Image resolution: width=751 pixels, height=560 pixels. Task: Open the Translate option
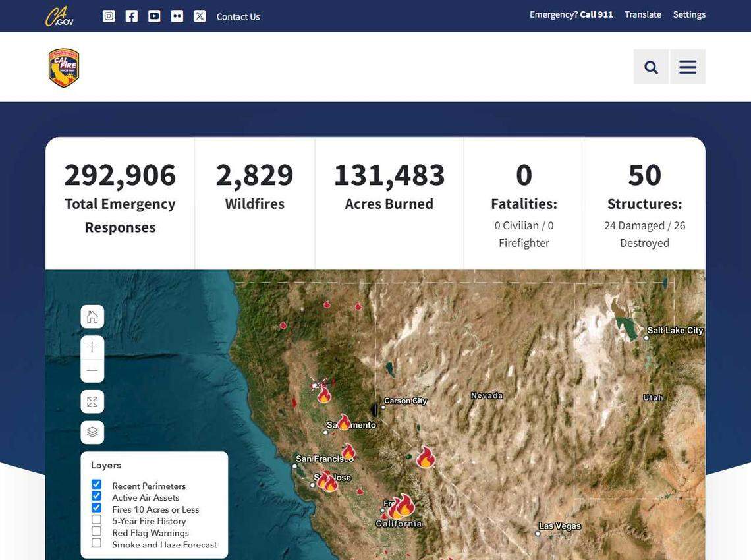(643, 14)
